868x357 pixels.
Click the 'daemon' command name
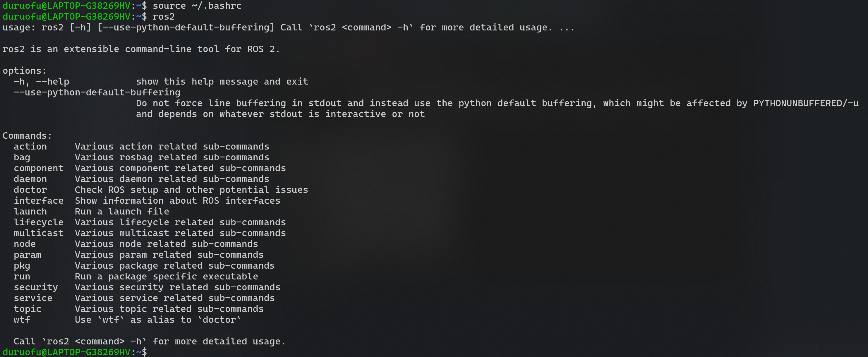click(30, 179)
